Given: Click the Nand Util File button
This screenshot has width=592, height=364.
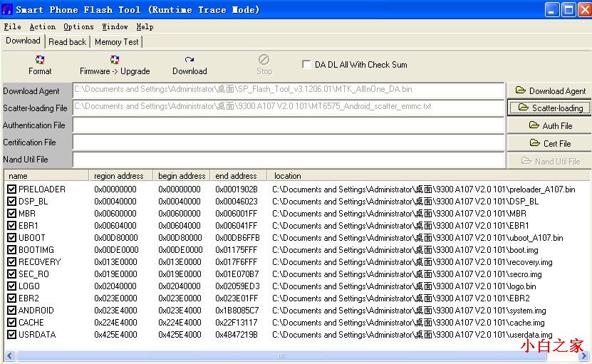Looking at the screenshot, I should [x=550, y=161].
